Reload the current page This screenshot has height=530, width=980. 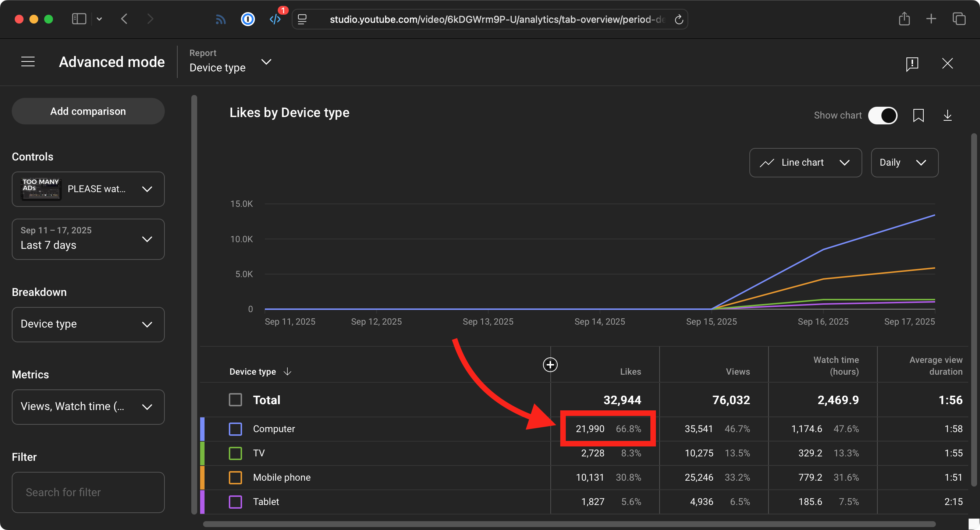[x=679, y=20]
